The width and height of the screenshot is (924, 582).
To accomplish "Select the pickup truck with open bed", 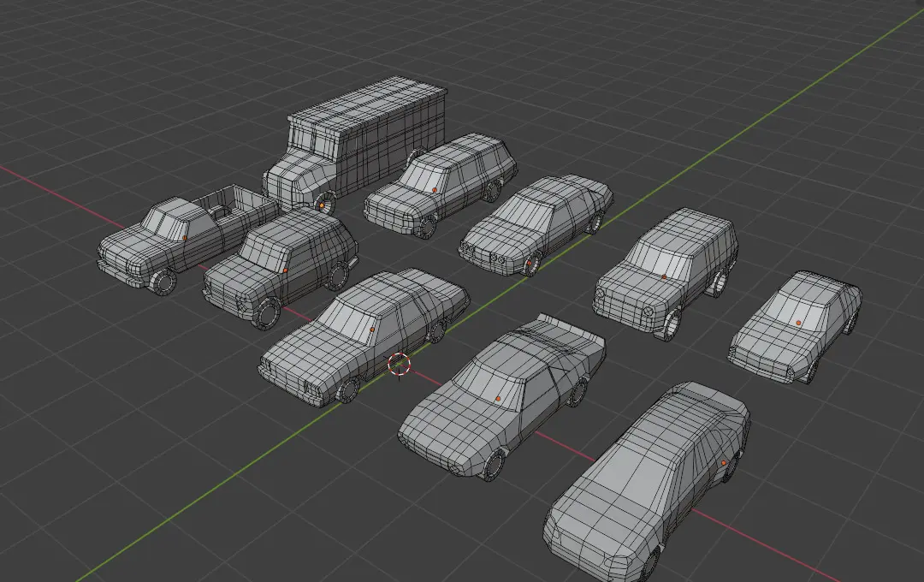I will click(187, 241).
